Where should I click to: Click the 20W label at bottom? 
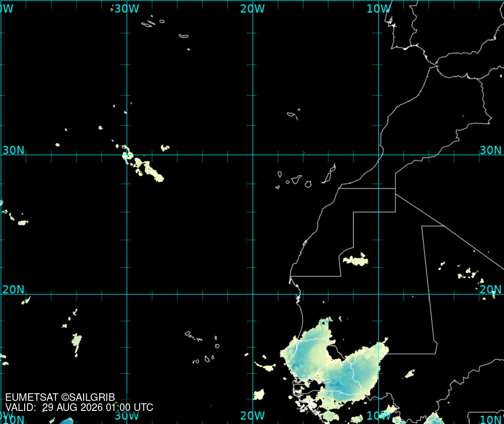(253, 415)
